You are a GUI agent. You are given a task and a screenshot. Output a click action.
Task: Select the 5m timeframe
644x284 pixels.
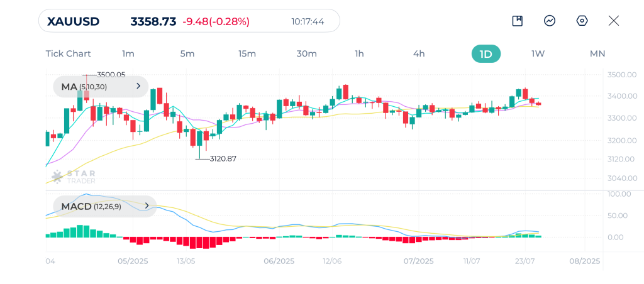coord(187,53)
